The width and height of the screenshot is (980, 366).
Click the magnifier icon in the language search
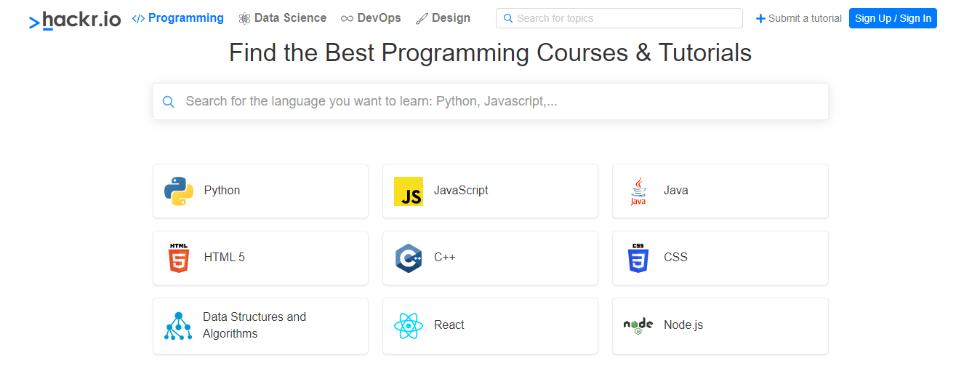169,102
